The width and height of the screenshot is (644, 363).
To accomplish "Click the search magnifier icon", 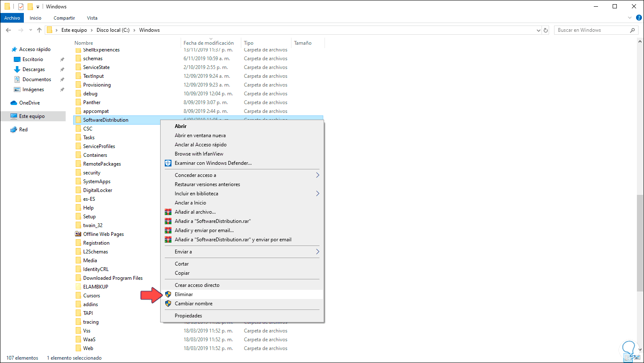I will point(633,30).
